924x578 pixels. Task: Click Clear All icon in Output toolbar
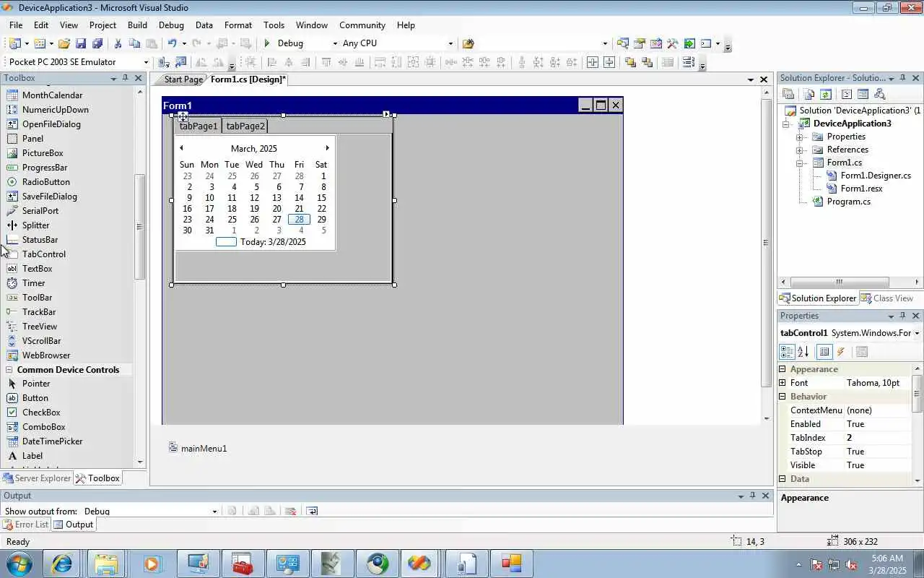click(290, 511)
